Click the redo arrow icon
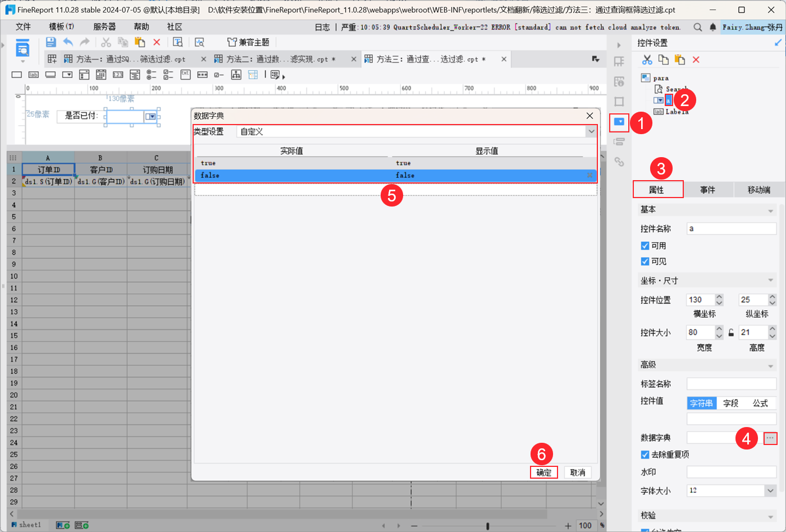Screen dimensions: 786x532 point(85,42)
